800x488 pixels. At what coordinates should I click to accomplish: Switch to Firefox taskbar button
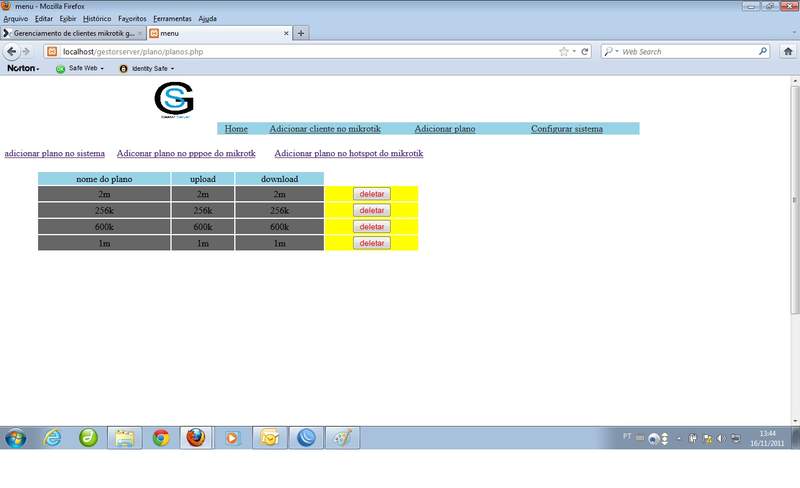click(x=196, y=438)
